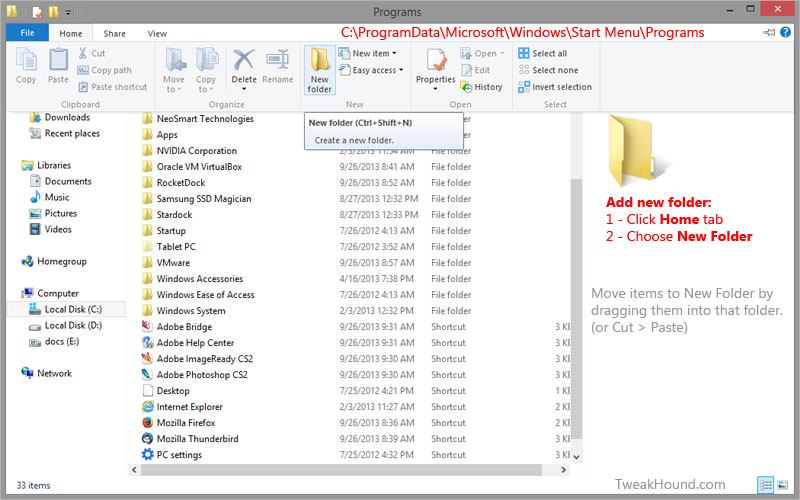Viewport: 800px width, 500px height.
Task: Select the Mozilla Thunderbird shortcut icon
Action: [x=147, y=439]
